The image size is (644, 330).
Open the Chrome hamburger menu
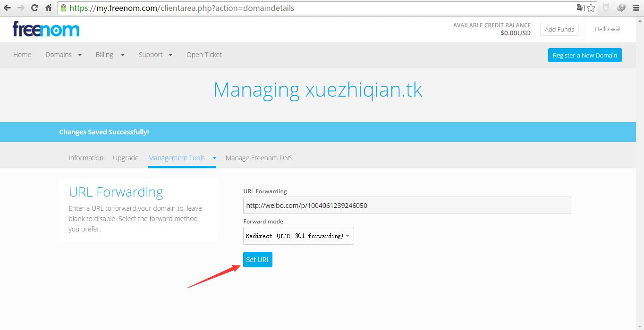(x=636, y=8)
